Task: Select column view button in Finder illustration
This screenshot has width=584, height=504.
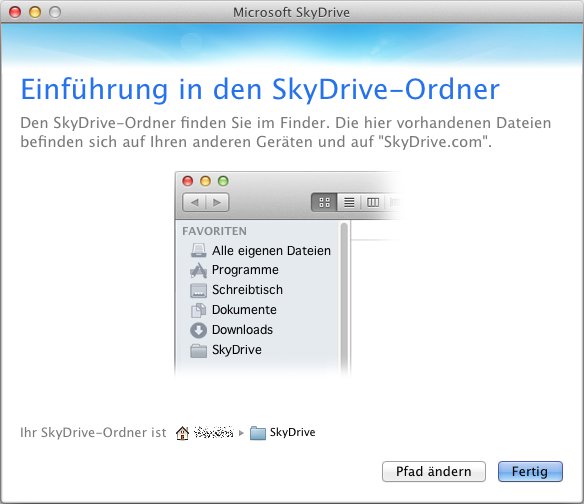Action: pyautogui.click(x=373, y=202)
